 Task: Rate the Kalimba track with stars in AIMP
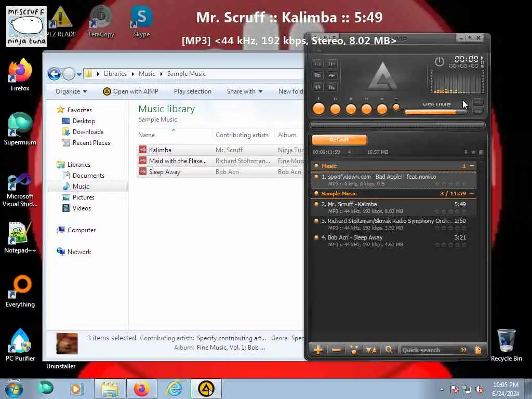pos(450,211)
